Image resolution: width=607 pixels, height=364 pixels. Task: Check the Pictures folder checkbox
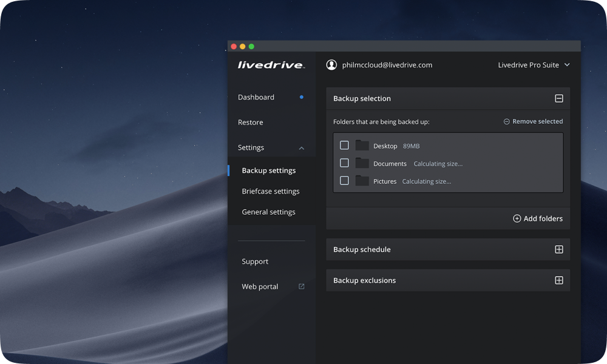pyautogui.click(x=344, y=181)
